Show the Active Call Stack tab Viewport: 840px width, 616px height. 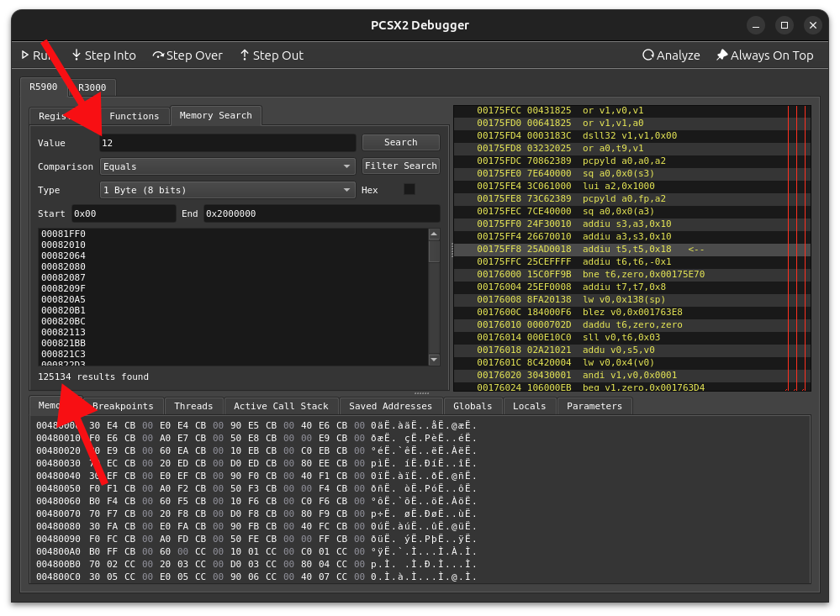[x=281, y=406]
